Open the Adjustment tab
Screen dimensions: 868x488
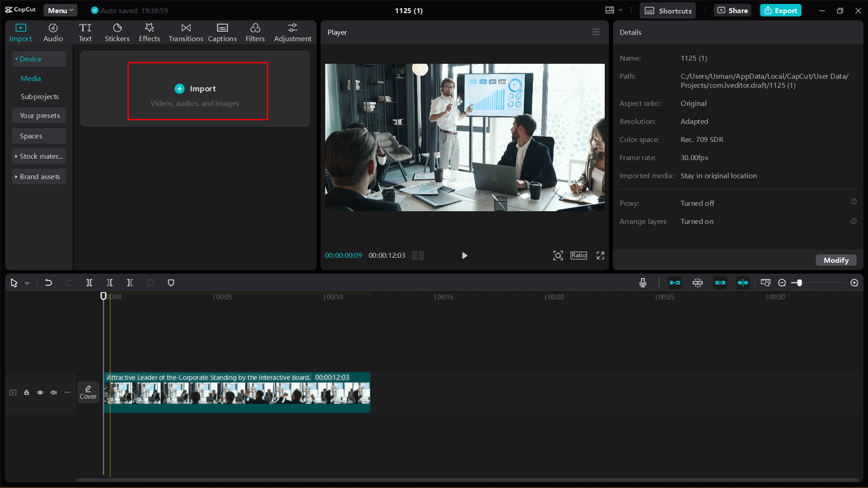point(292,33)
